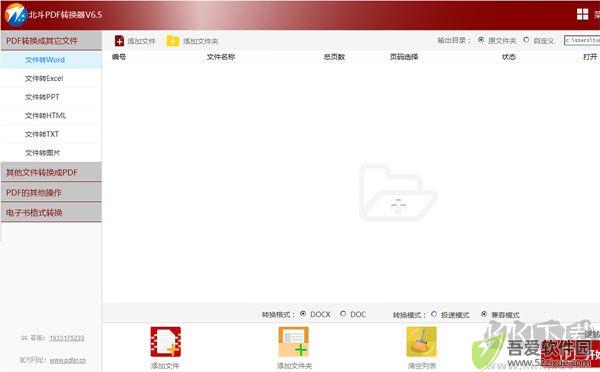The image size is (600, 372).
Task: Click the 添加文件夹 text in top toolbar
Action: [x=201, y=41]
